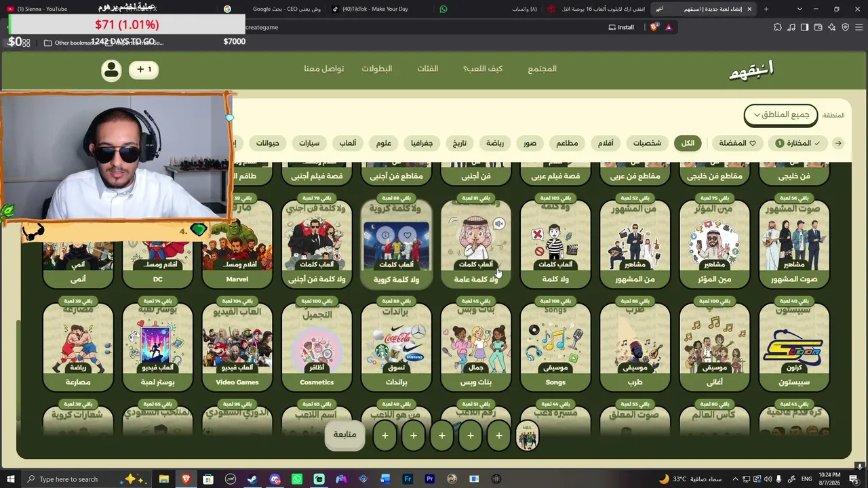Select the سبيستون cartoon card

pyautogui.click(x=794, y=347)
